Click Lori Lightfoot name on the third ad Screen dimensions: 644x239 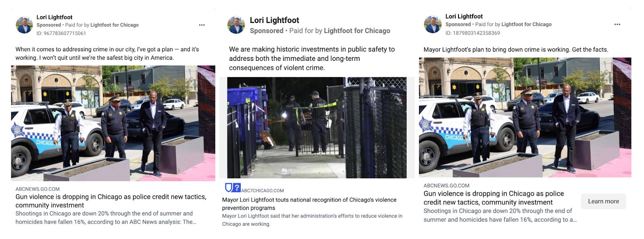(464, 17)
